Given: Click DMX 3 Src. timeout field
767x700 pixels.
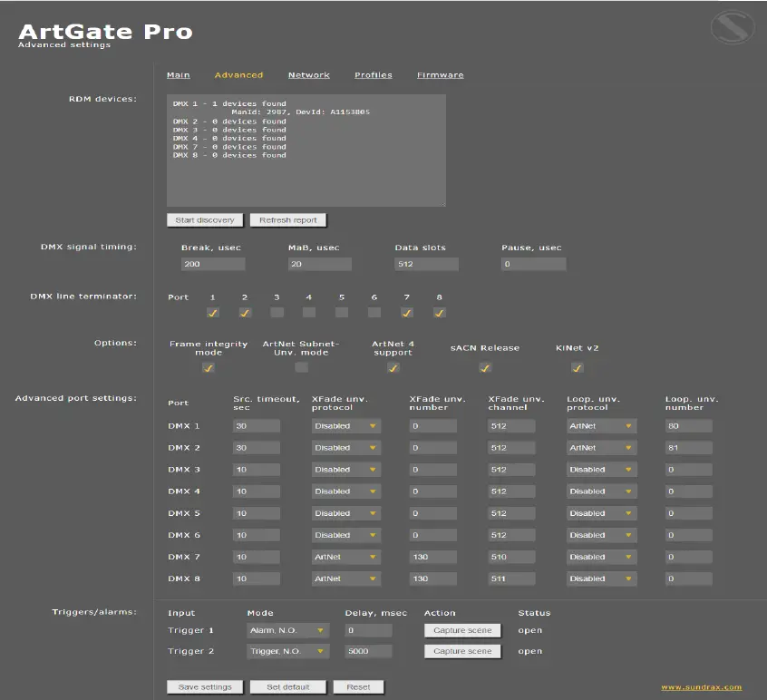Looking at the screenshot, I should [257, 470].
